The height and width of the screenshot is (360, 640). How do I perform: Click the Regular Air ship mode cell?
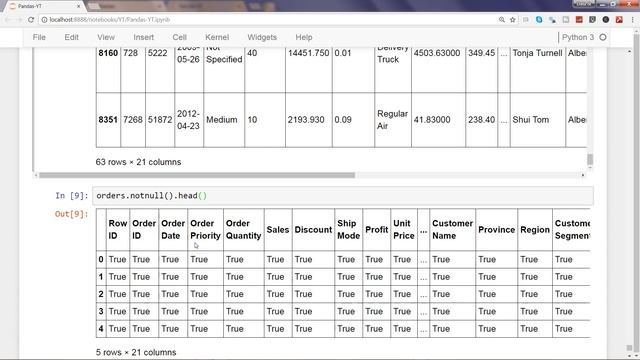393,120
